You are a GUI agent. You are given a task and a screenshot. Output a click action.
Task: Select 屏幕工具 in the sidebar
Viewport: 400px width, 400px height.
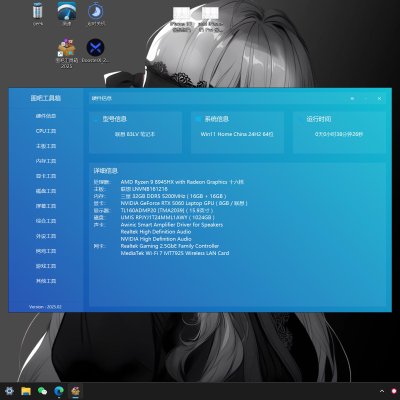(46, 206)
